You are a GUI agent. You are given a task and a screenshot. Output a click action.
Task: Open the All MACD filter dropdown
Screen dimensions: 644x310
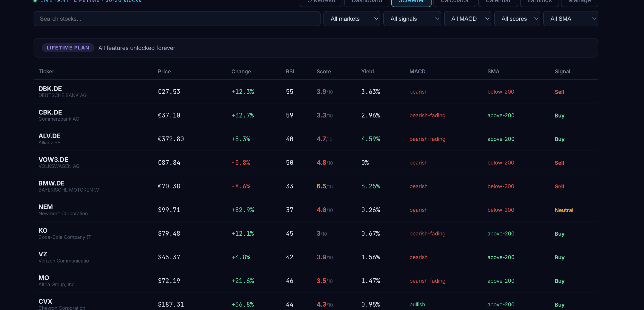tap(468, 19)
